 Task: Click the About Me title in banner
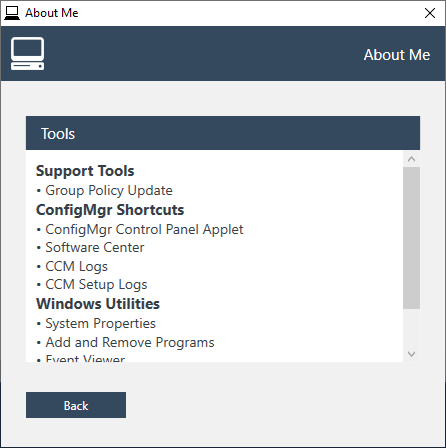point(397,55)
